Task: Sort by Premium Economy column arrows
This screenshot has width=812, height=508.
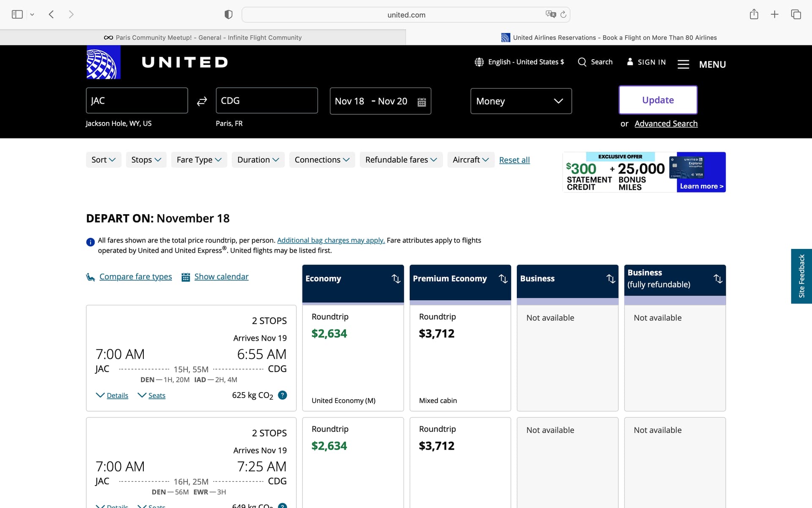Action: pos(503,279)
